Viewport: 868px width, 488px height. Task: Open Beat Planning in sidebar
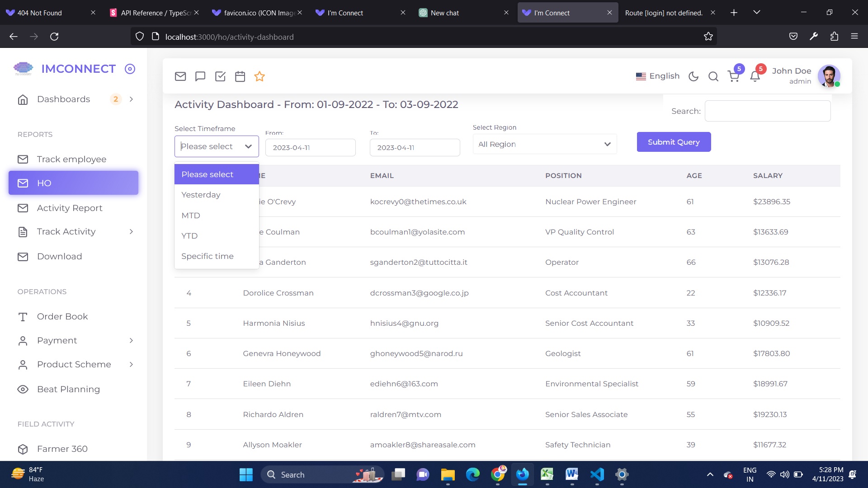(x=68, y=389)
